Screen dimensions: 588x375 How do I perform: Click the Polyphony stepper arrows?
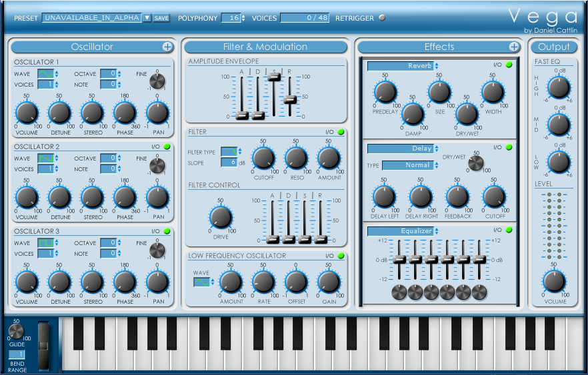pos(243,18)
